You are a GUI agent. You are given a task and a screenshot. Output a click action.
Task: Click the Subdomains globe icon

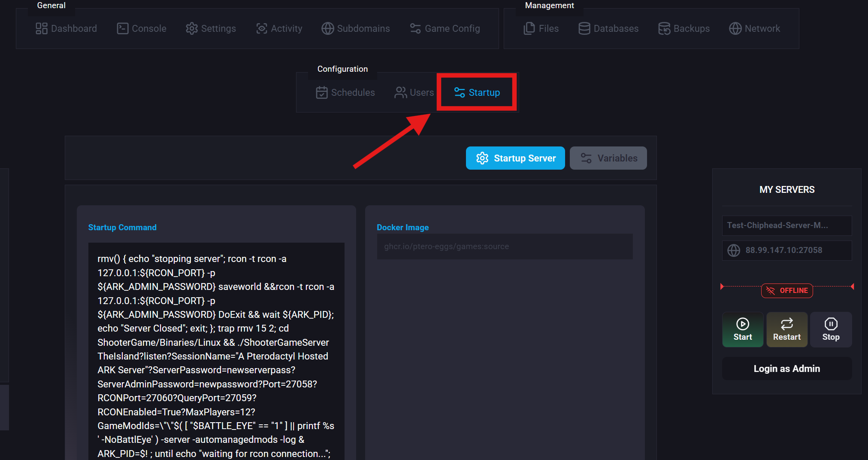[x=328, y=28]
